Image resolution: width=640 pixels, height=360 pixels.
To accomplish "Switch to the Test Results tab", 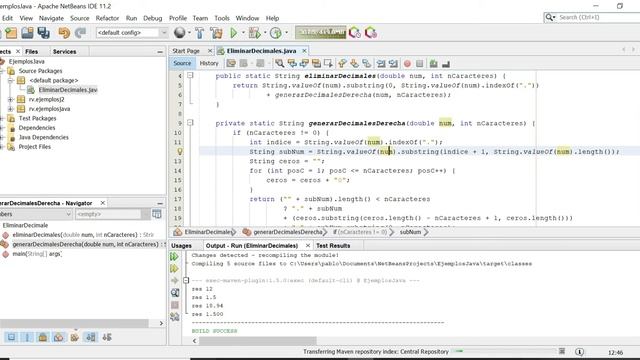I will coord(333,246).
